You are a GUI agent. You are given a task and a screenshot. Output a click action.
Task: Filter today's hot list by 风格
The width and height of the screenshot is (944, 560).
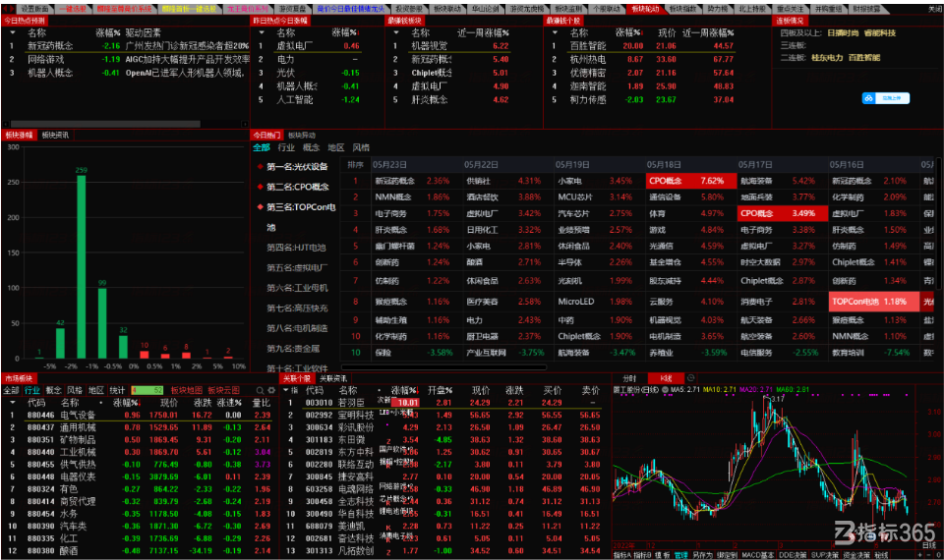pos(361,147)
